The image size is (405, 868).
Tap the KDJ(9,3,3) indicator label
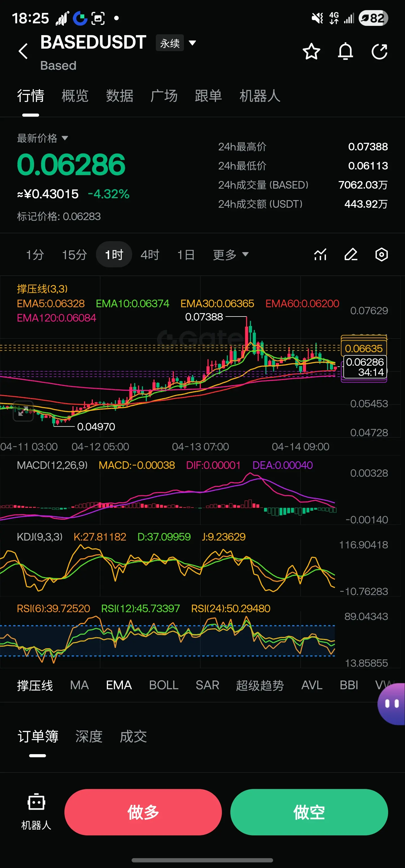tap(40, 537)
